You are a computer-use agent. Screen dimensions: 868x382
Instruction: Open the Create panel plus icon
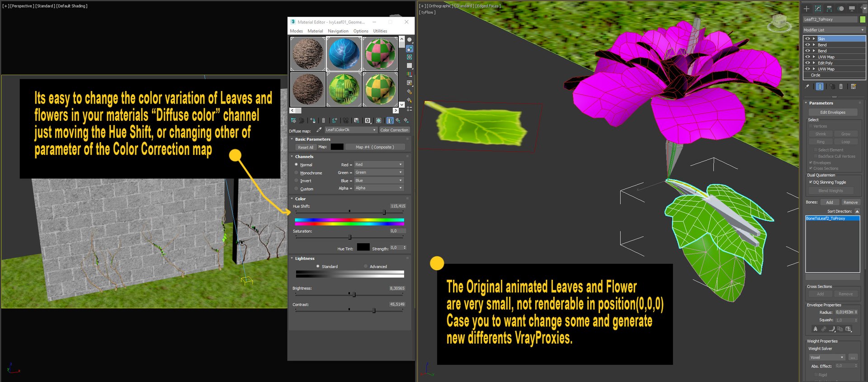point(807,9)
